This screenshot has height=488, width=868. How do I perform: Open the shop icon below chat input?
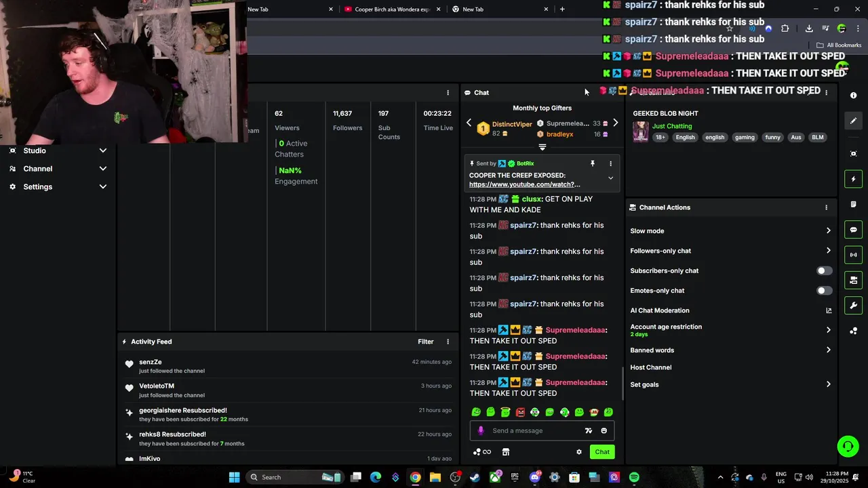pyautogui.click(x=505, y=452)
